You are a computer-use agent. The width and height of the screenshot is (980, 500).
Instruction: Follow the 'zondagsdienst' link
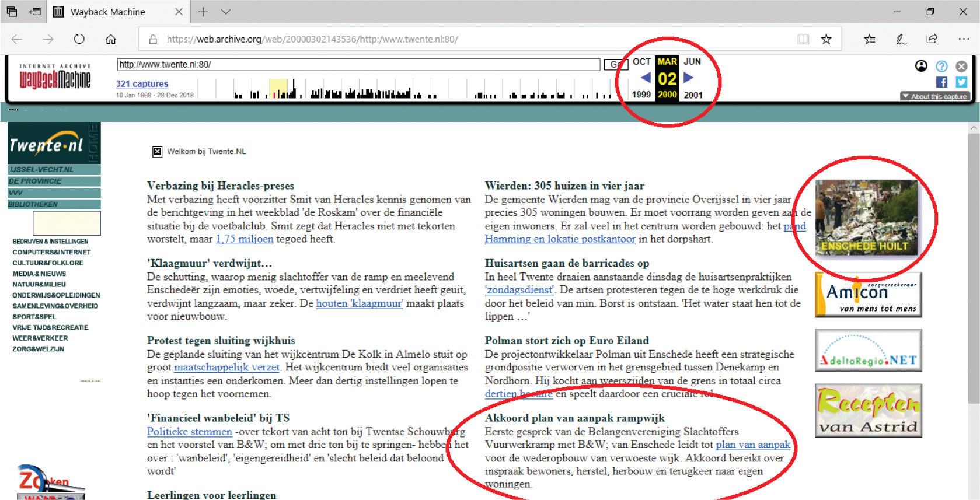click(x=519, y=290)
